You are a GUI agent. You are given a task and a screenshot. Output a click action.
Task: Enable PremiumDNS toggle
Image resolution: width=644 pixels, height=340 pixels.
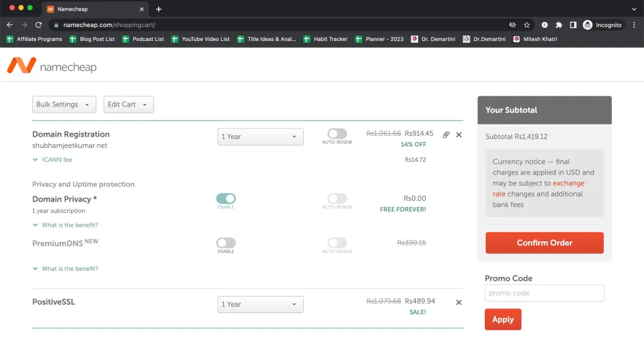(226, 243)
